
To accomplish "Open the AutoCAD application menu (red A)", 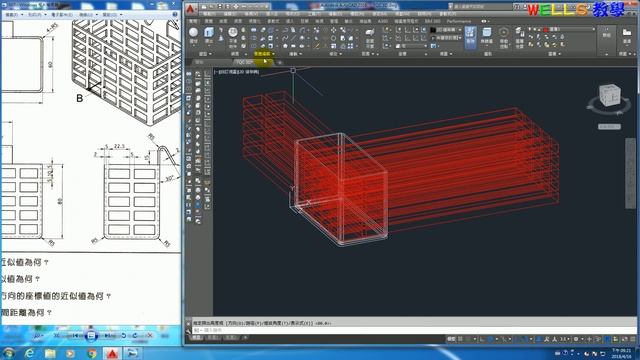I will tap(191, 9).
